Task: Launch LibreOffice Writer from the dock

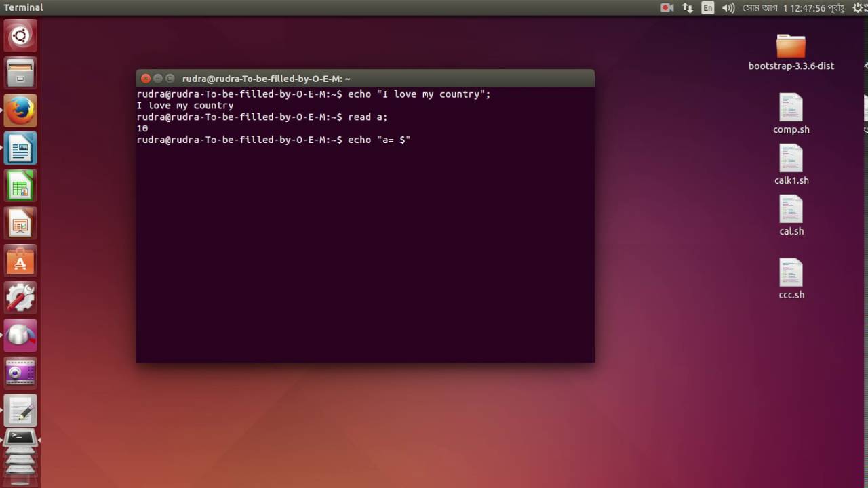Action: coord(20,148)
